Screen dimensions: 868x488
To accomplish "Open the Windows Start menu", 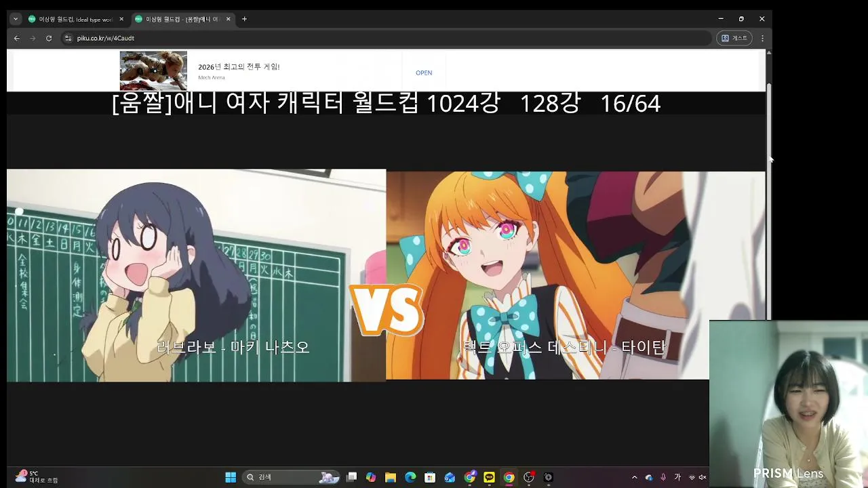I will 231,477.
